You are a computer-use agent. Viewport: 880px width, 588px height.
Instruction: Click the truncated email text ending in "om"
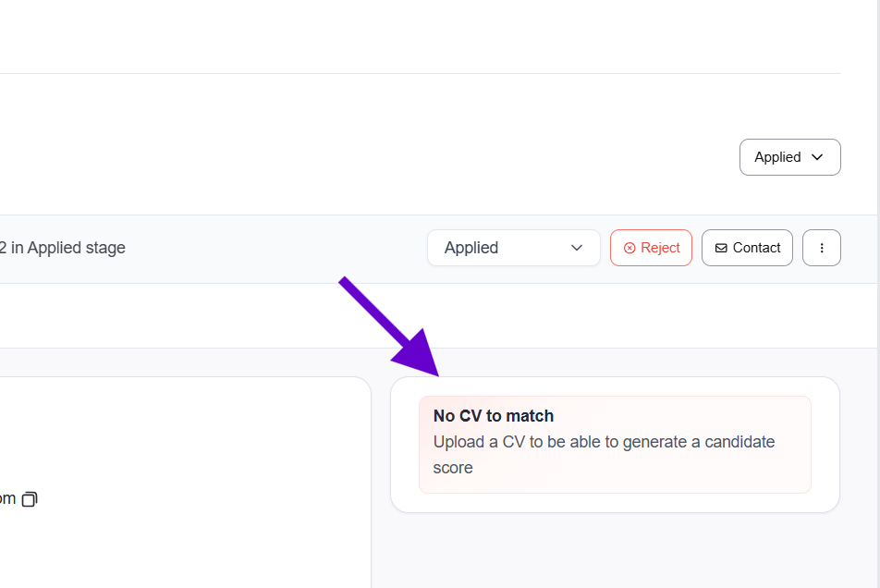(7, 499)
